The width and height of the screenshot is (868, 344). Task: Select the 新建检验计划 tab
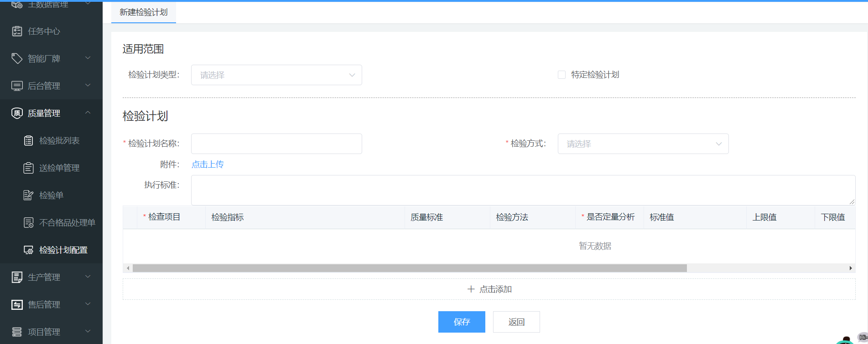(143, 12)
